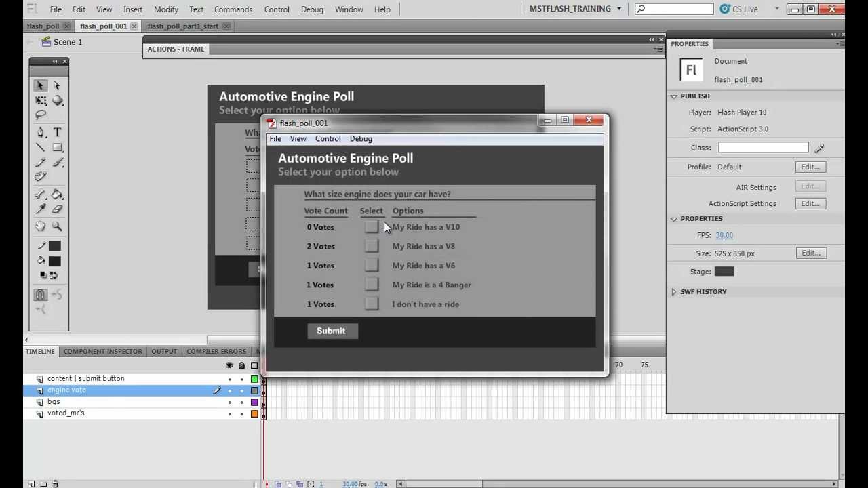Open the Properties panel options menu
Viewport: 868px width, 488px height.
click(x=839, y=43)
